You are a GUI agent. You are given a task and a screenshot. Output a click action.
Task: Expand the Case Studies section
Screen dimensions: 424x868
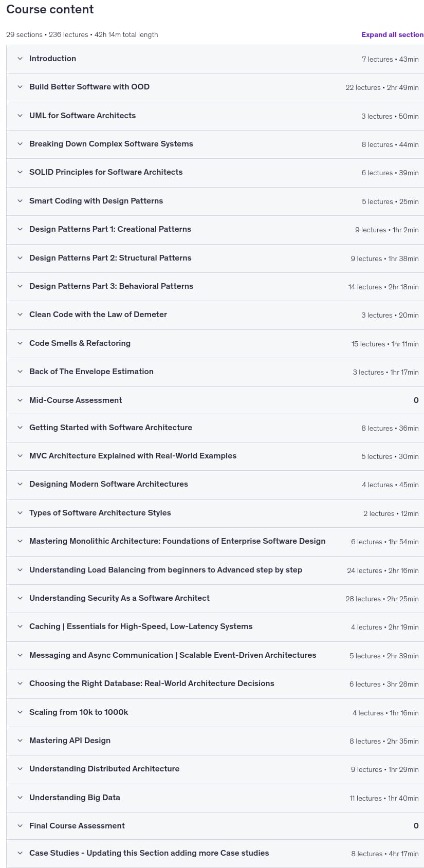click(x=215, y=854)
